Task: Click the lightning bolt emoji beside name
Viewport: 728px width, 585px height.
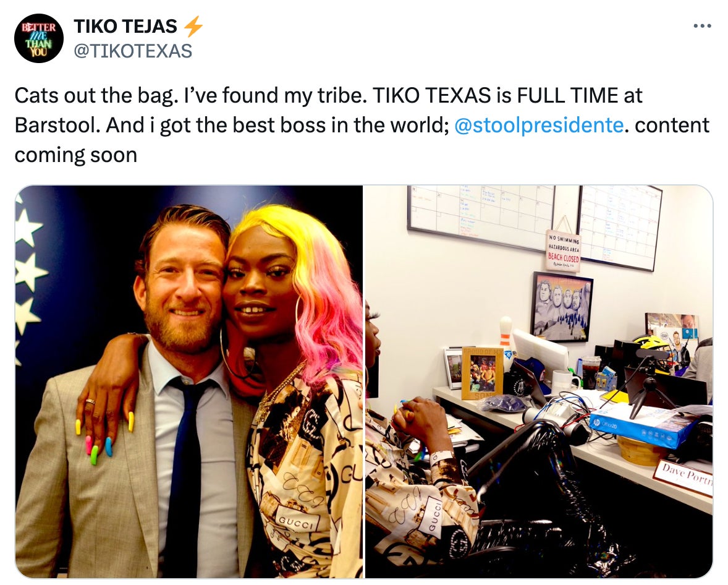Action: click(x=193, y=27)
